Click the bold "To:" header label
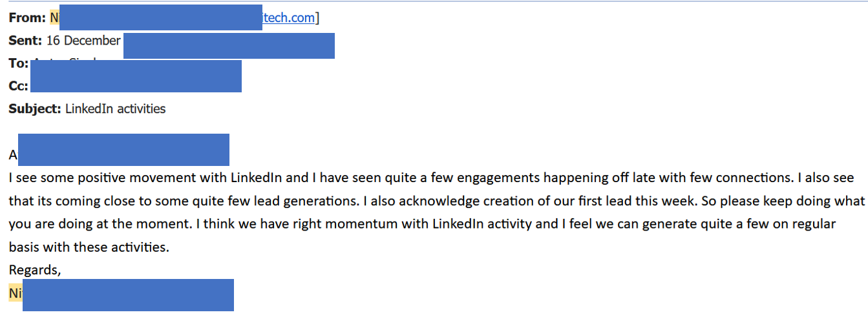868x319 pixels. click(x=18, y=63)
